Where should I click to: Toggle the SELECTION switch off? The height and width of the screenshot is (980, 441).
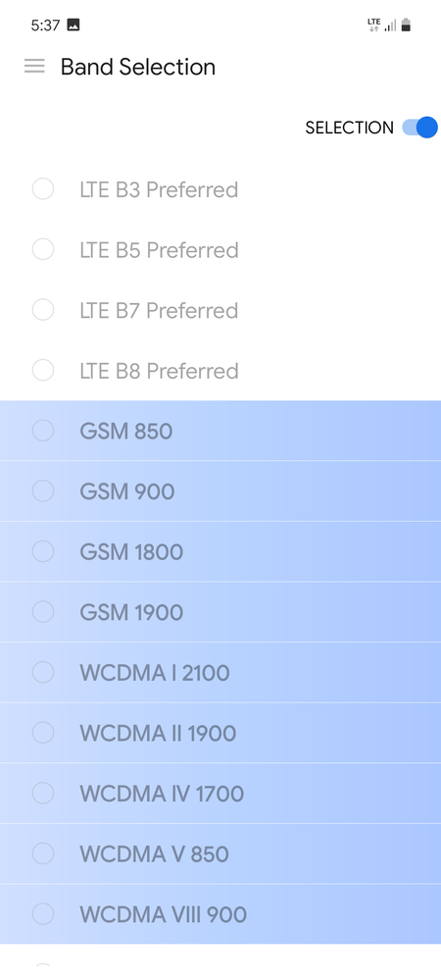pos(419,128)
